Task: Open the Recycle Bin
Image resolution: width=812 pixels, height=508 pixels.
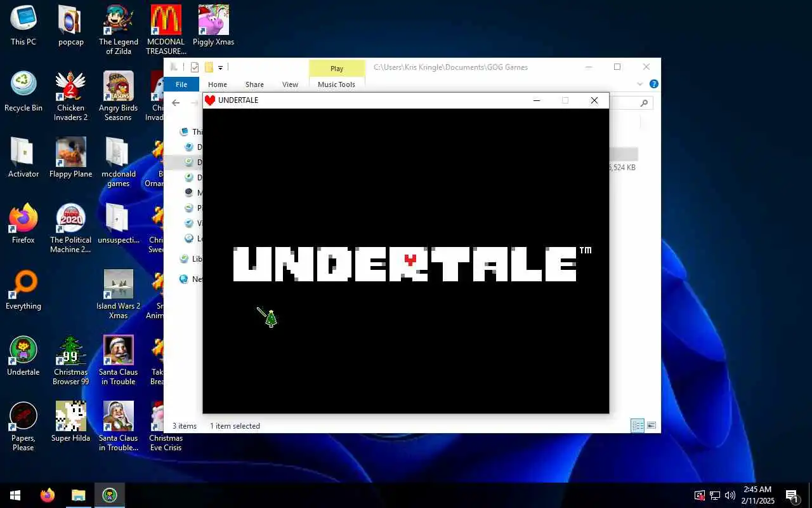Action: pyautogui.click(x=23, y=92)
